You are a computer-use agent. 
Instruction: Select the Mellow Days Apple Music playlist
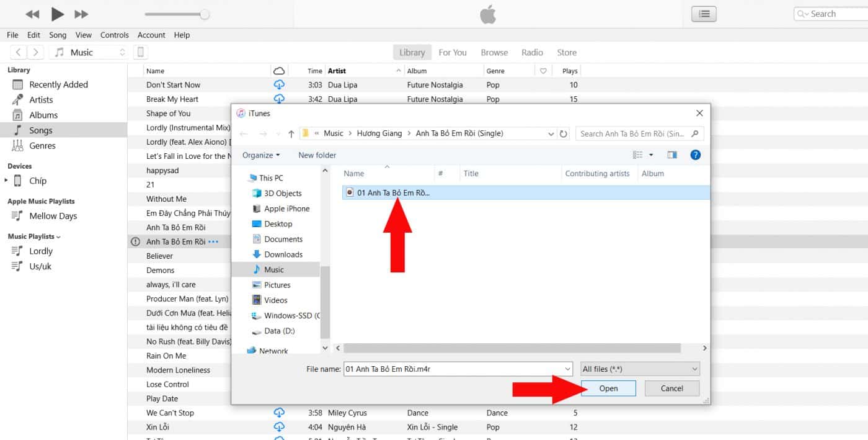point(51,216)
